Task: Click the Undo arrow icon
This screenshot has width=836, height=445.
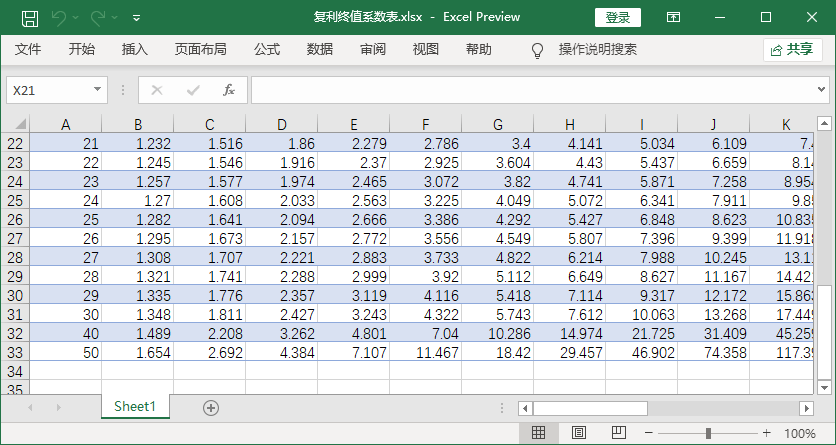Action: coord(60,17)
